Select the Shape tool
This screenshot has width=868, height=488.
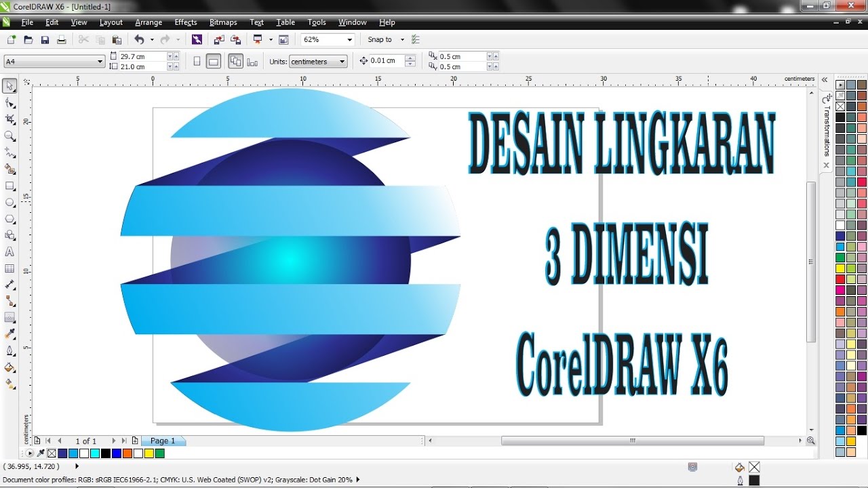click(x=9, y=103)
